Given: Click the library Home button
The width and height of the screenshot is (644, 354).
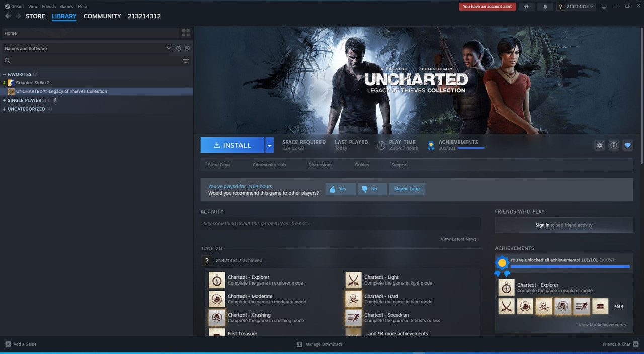Looking at the screenshot, I should 91,33.
